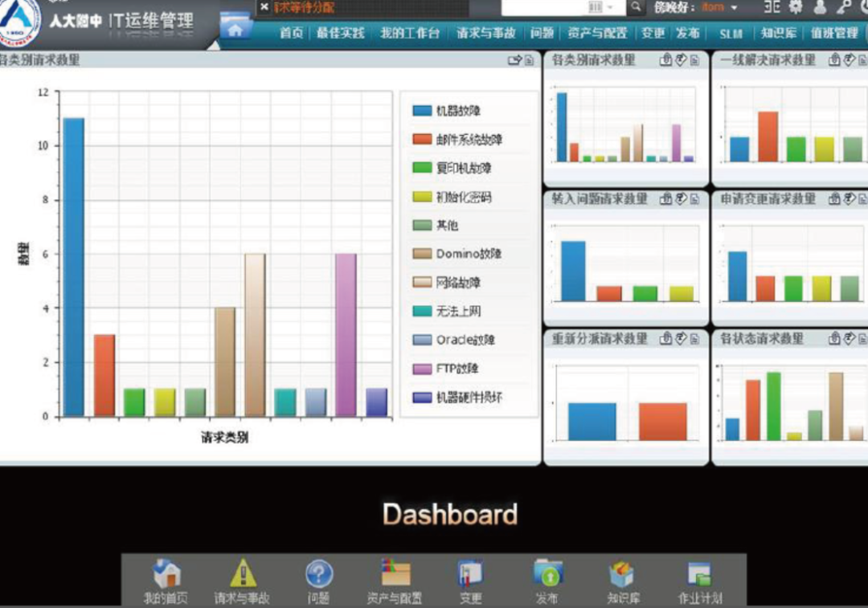Screen dimensions: 868x608
Task: Click the purple bar in large chart
Action: 346,335
